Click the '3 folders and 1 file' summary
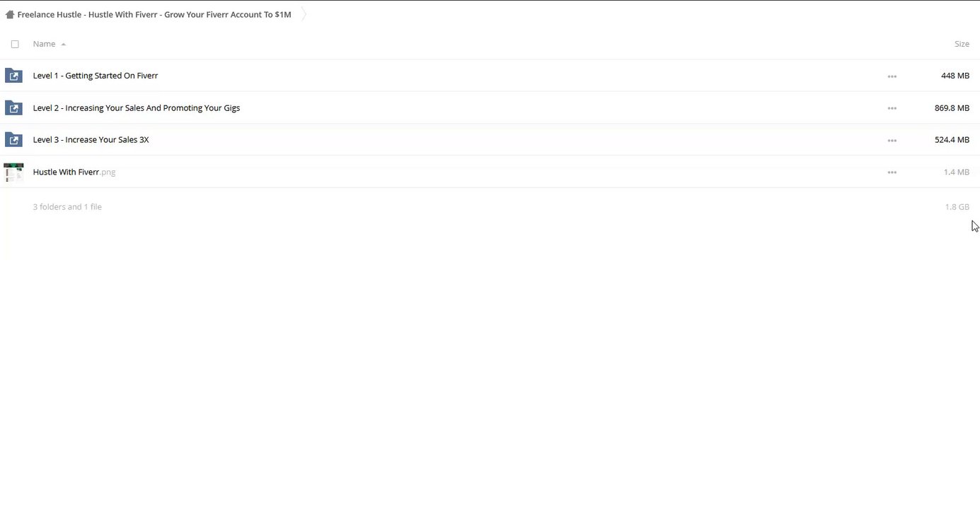 [67, 207]
